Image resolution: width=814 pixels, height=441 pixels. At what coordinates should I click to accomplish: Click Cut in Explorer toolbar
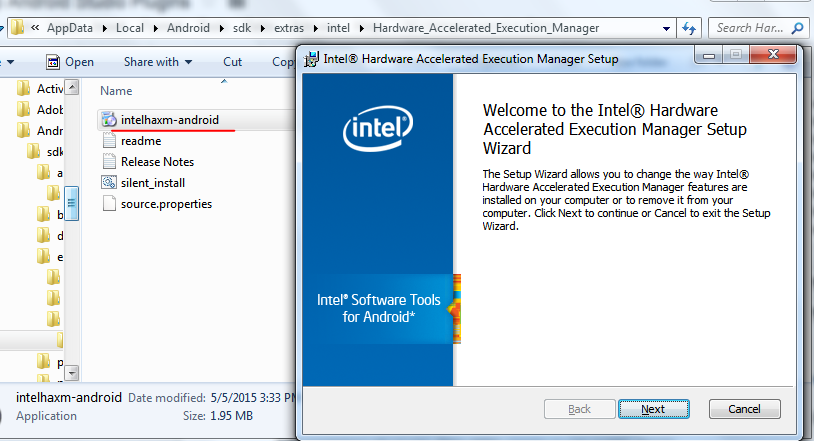233,62
